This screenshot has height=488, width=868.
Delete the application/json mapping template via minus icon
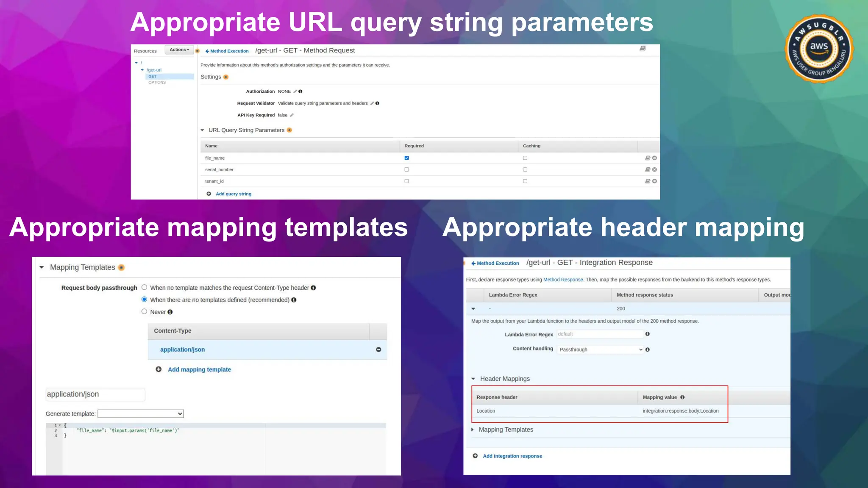[378, 349]
